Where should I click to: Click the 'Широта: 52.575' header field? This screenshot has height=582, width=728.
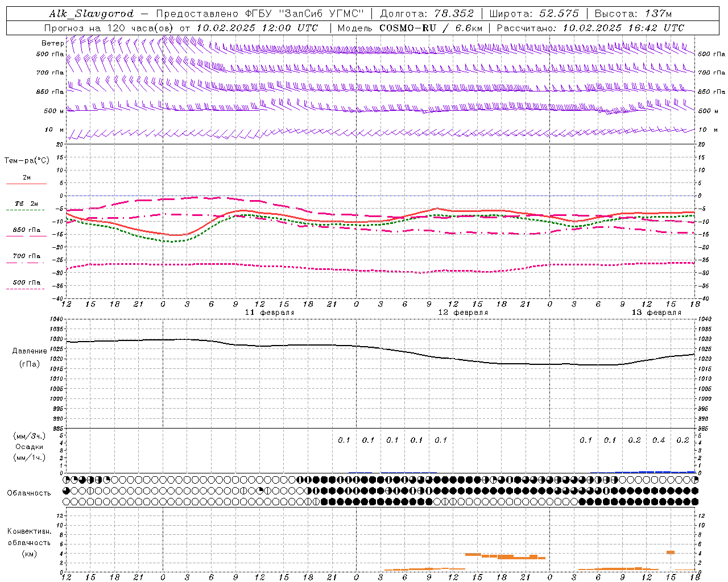coord(534,14)
